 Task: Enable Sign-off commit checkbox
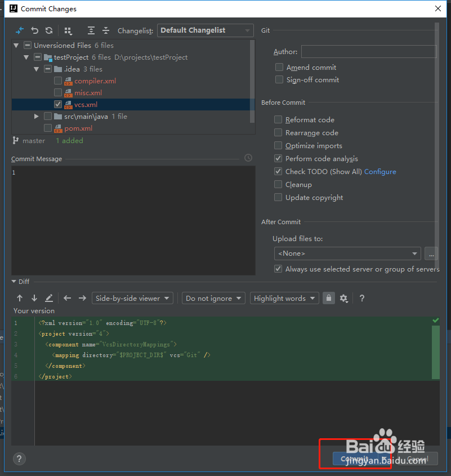click(279, 79)
